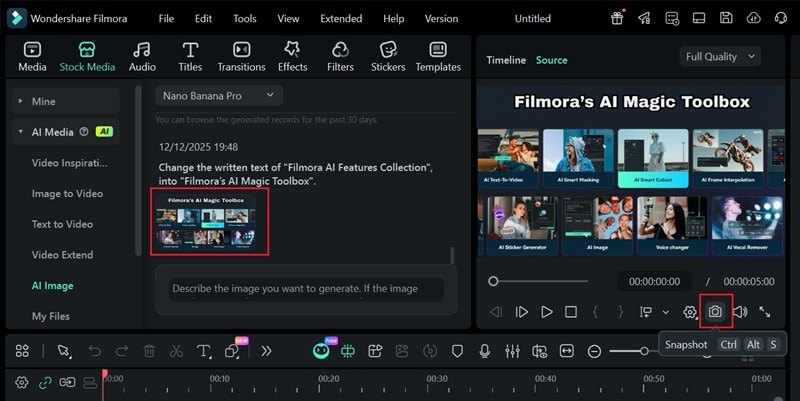Click the AI Media help icon

pyautogui.click(x=84, y=132)
